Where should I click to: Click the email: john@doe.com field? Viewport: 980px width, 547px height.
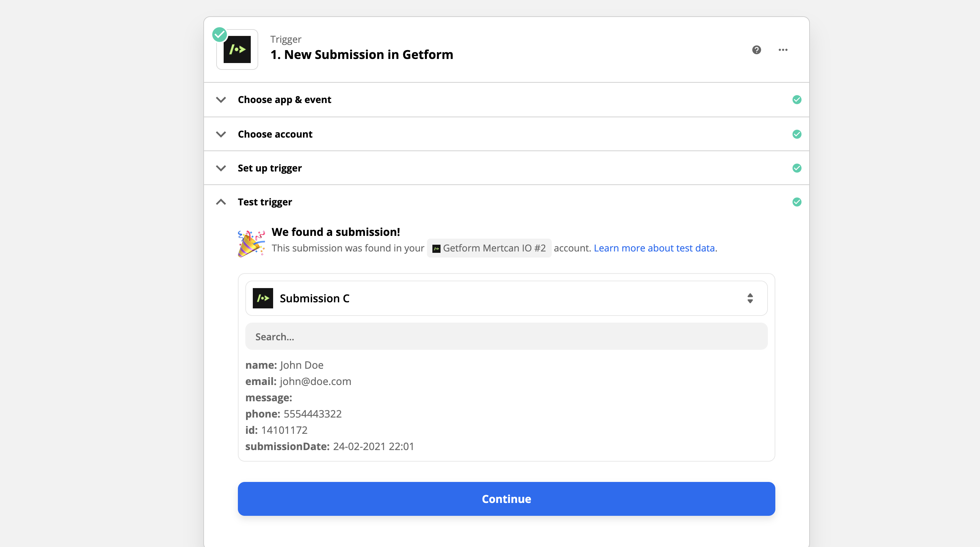point(298,382)
